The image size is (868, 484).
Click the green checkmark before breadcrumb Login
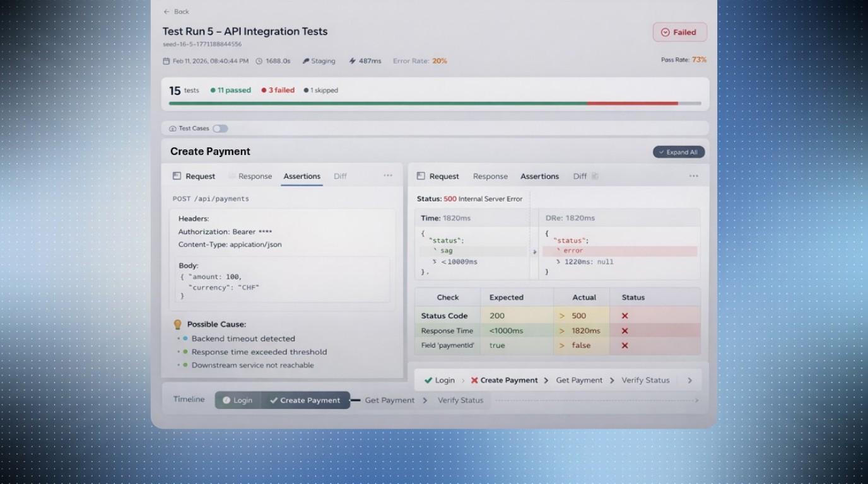coord(428,380)
